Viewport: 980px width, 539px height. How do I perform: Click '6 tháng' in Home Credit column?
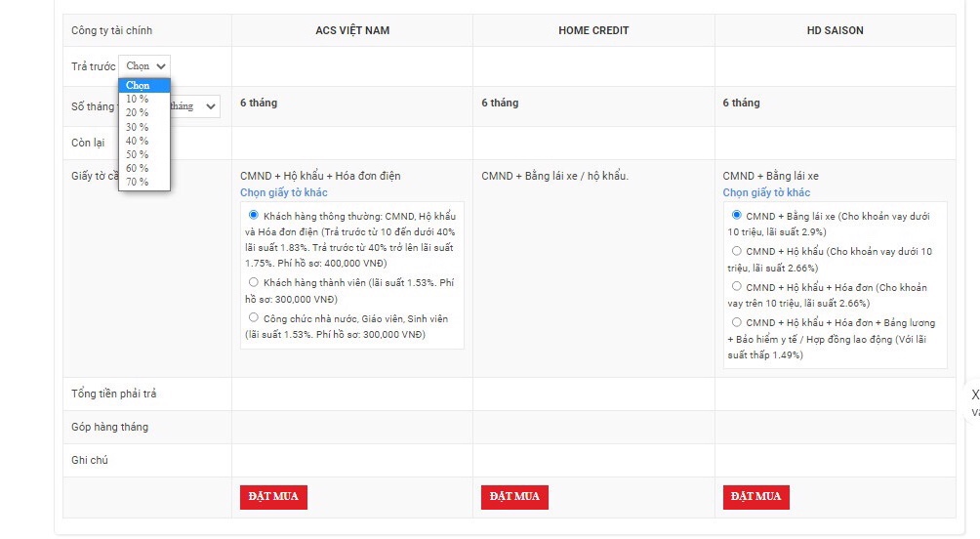tap(500, 103)
